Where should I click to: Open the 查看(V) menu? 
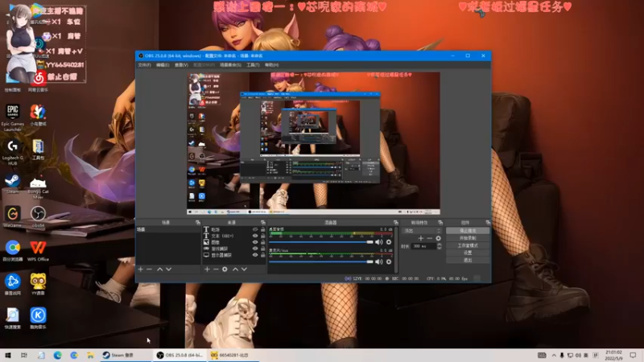pos(181,65)
